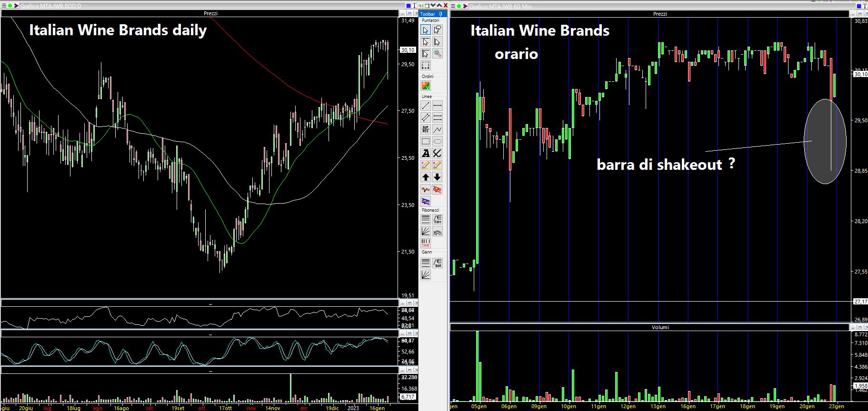Screen dimensions: 868x411
Task: Select the horizontal parallel lines tool
Action: coord(438,117)
